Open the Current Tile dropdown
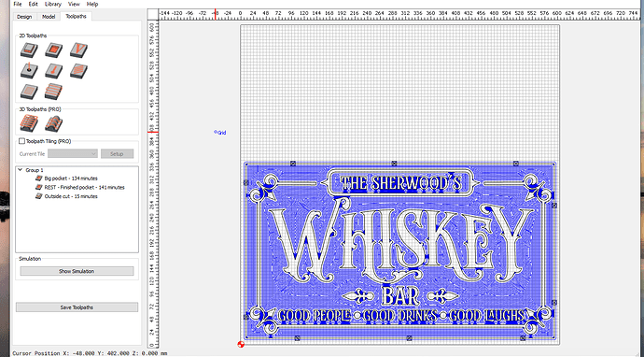Screen dimensions: 644x357 (72, 154)
